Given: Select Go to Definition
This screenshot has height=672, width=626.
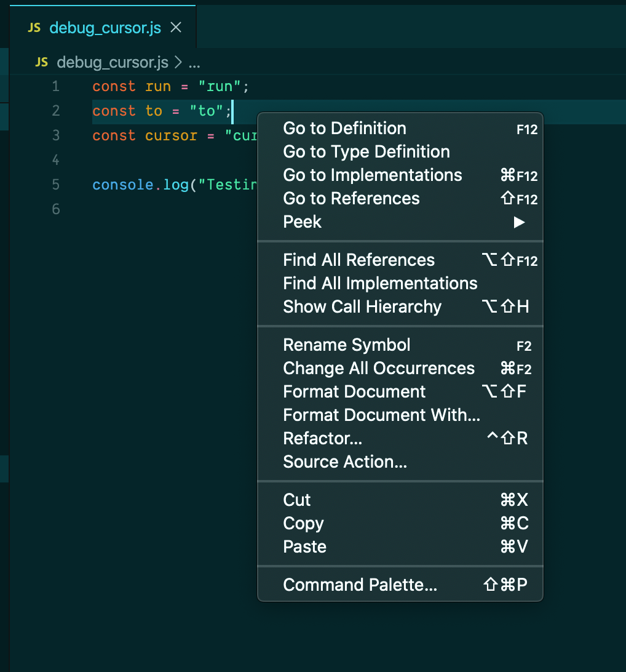Looking at the screenshot, I should (x=344, y=128).
